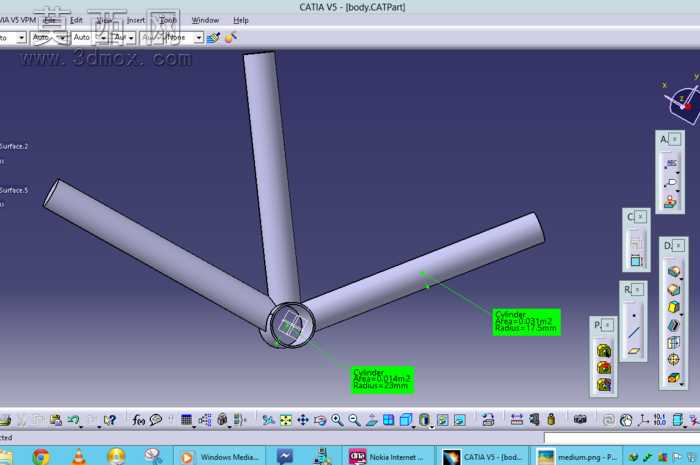This screenshot has height=465, width=700.
Task: Click the blue box icon in C toolbar
Action: click(637, 261)
